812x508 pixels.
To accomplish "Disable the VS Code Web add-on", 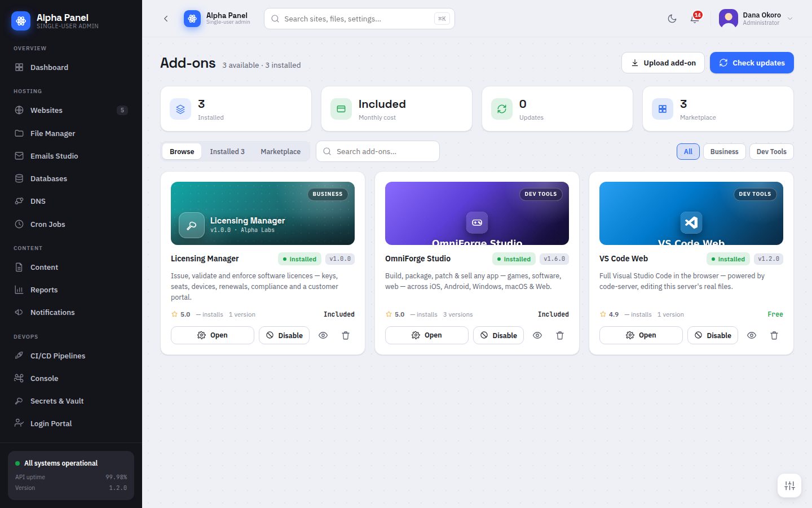I will point(713,335).
